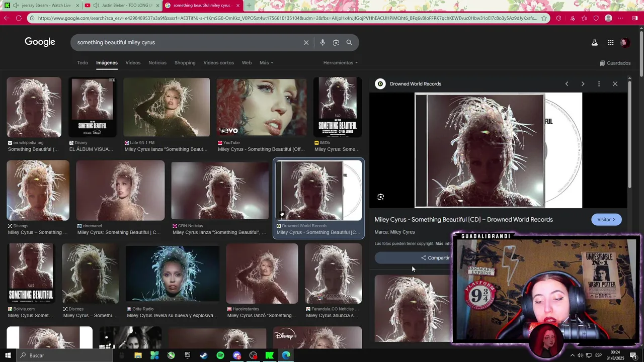Screen dimensions: 644x362
Task: Close the image preview panel
Action: pyautogui.click(x=615, y=84)
